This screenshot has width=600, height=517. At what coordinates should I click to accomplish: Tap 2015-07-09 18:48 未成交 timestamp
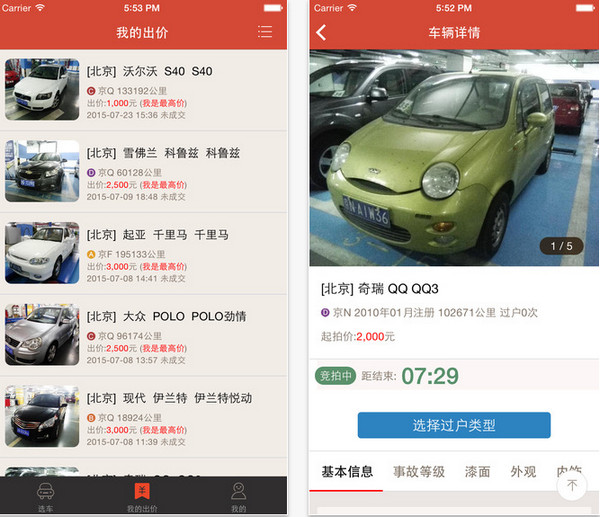(x=136, y=197)
